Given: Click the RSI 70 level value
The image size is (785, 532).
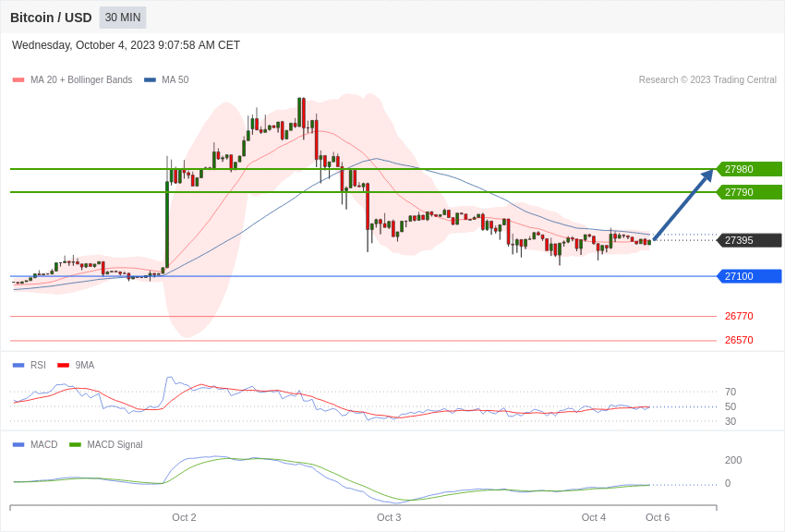Looking at the screenshot, I should (x=731, y=392).
